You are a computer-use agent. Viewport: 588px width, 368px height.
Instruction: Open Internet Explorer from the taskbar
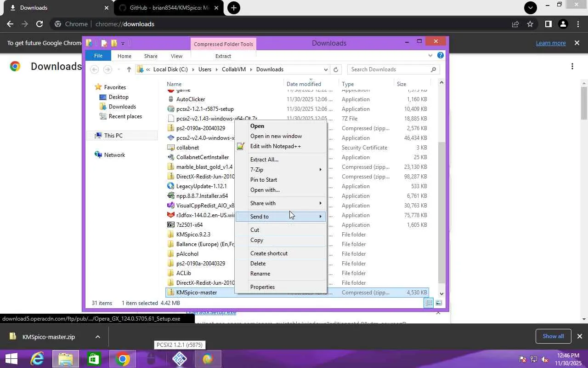pyautogui.click(x=37, y=359)
